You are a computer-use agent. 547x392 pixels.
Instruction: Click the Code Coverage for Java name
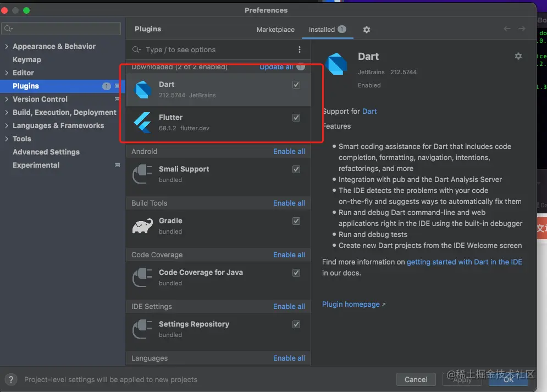point(201,272)
